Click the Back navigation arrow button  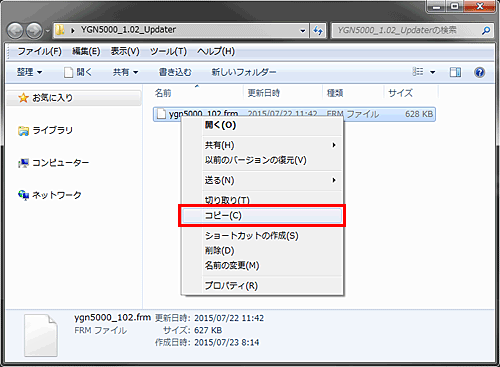(15, 31)
